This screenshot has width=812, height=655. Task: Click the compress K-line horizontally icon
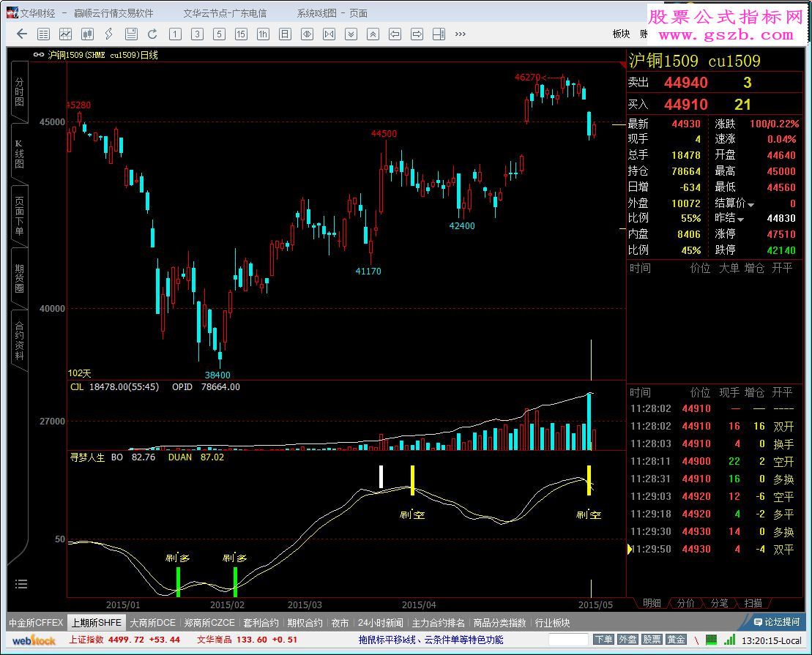point(329,34)
